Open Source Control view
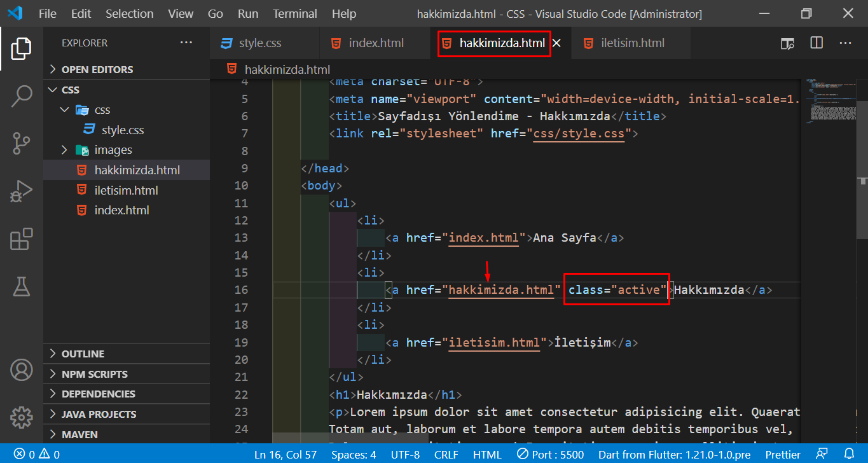Viewport: 868px width, 463px height. (22, 144)
